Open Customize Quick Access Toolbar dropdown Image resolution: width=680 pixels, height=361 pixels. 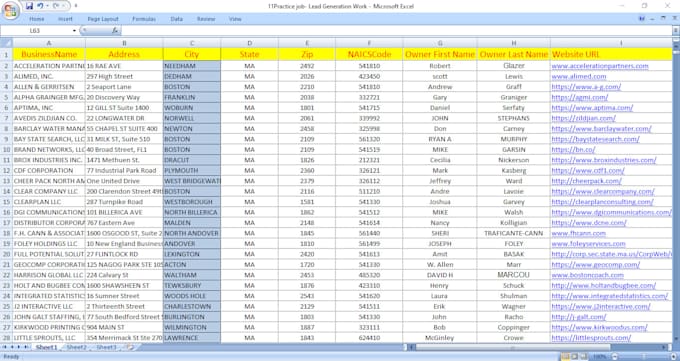tap(76, 6)
